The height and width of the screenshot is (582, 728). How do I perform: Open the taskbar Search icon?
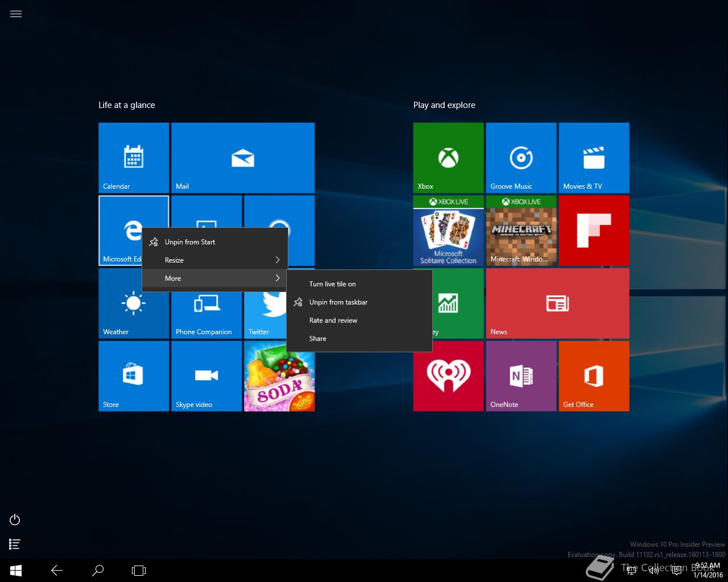[x=98, y=571]
